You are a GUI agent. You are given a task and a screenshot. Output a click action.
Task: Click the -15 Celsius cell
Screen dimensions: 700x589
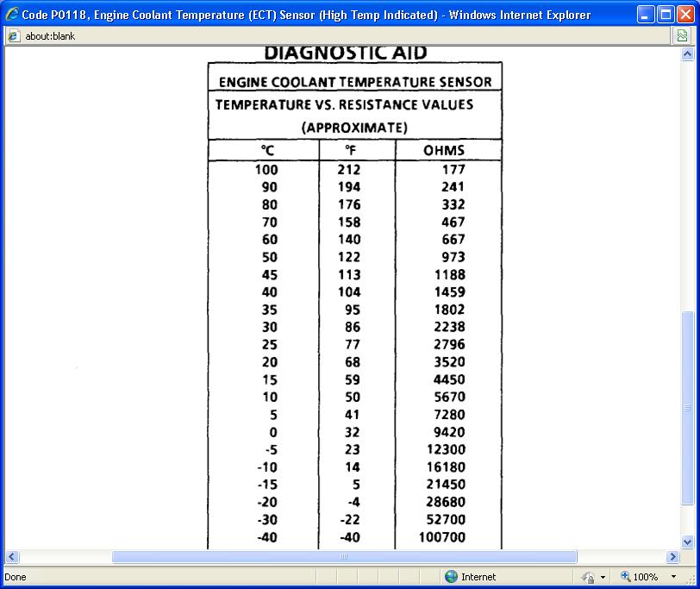[267, 485]
